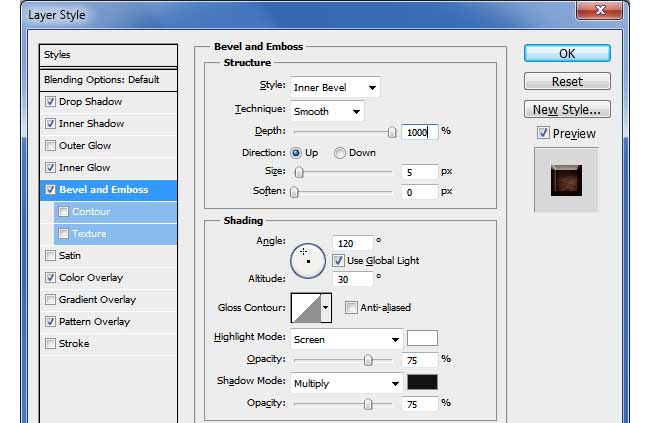
Task: Select the Down direction radio button
Action: (x=340, y=153)
